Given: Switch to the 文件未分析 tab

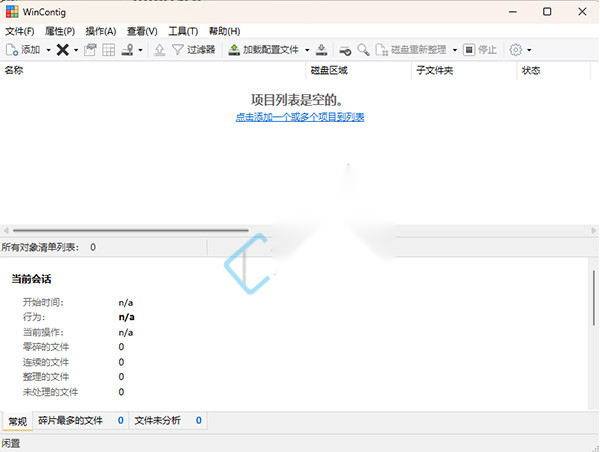Looking at the screenshot, I should point(168,421).
